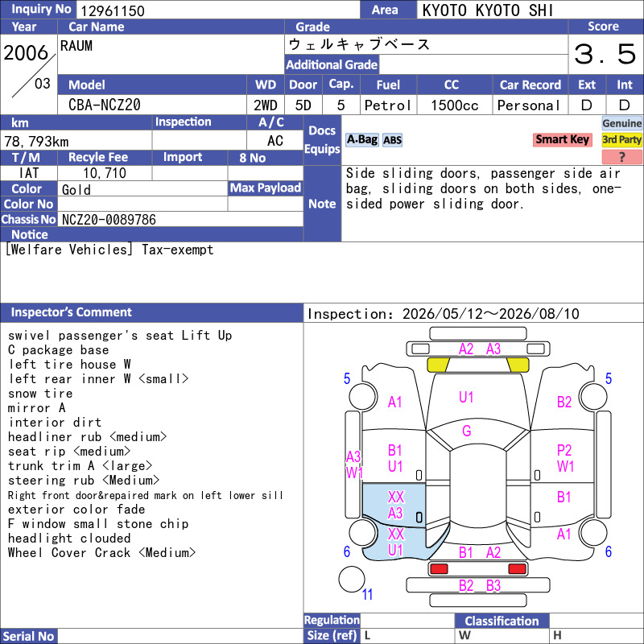The width and height of the screenshot is (644, 644).
Task: Click the chassis number NCZ20-0089786
Action: click(109, 220)
